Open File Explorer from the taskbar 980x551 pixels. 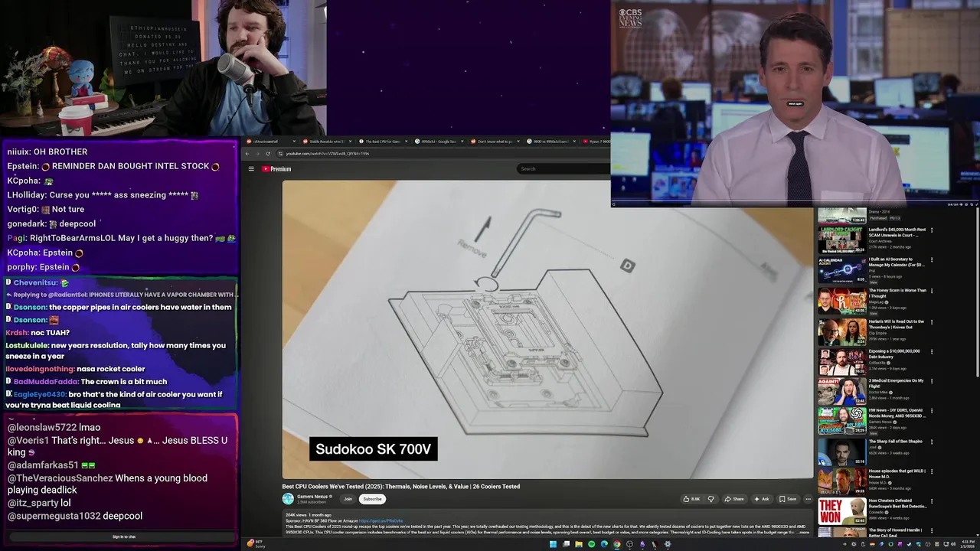578,545
